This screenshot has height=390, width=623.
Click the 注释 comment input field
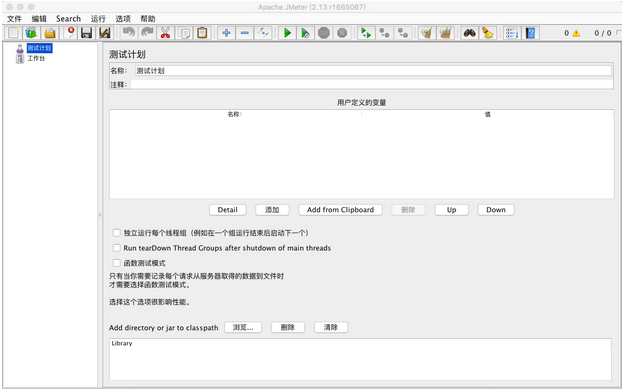coord(371,85)
